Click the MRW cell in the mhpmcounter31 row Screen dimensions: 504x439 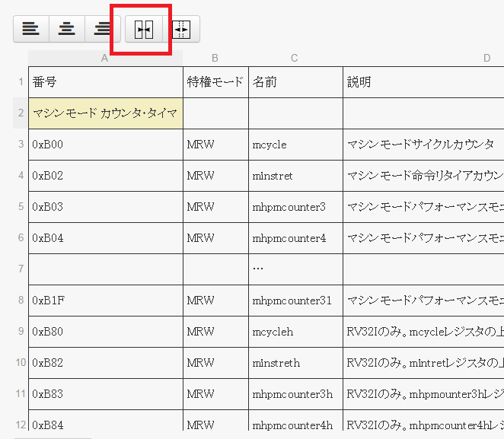coord(215,301)
